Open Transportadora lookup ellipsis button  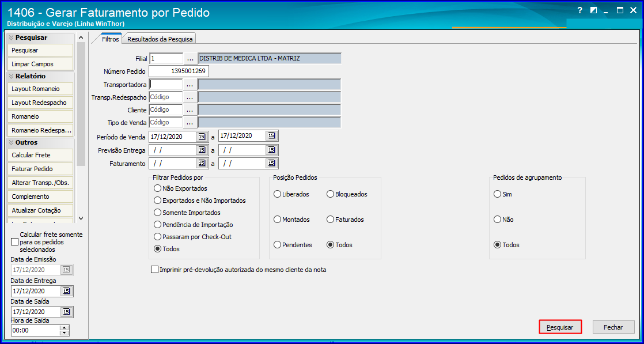[x=190, y=84]
